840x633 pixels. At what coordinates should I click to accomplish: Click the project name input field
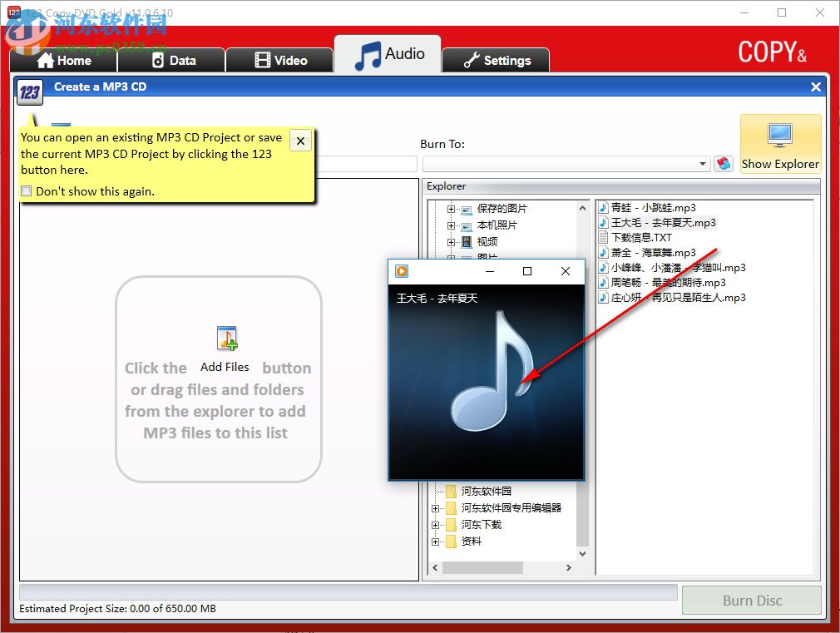pyautogui.click(x=366, y=164)
